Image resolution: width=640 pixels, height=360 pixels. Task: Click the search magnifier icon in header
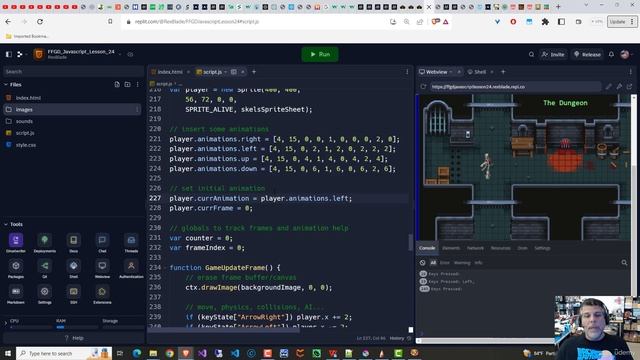click(531, 54)
